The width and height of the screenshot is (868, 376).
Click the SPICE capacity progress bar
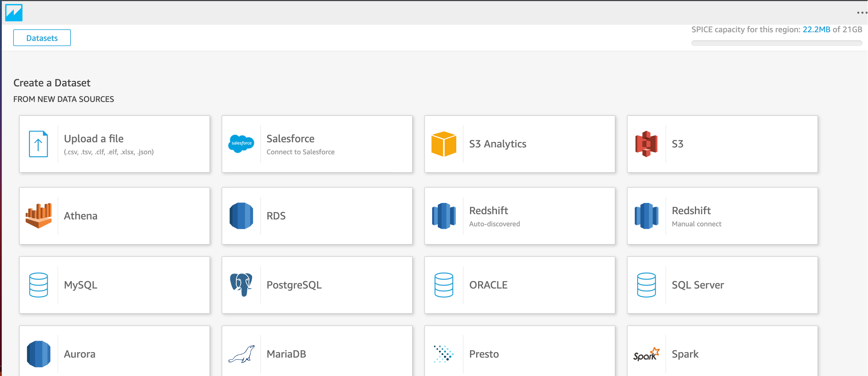tap(777, 43)
